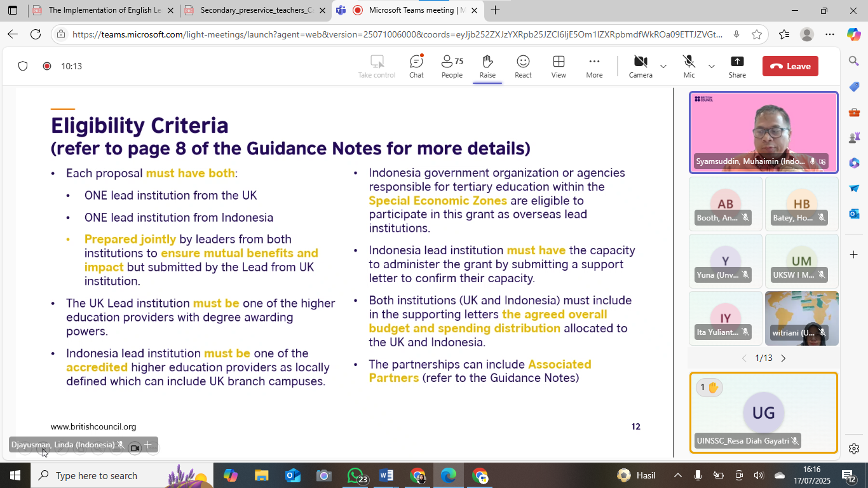View site information lock icon
Screen dimensions: 868x488
pyautogui.click(x=61, y=34)
